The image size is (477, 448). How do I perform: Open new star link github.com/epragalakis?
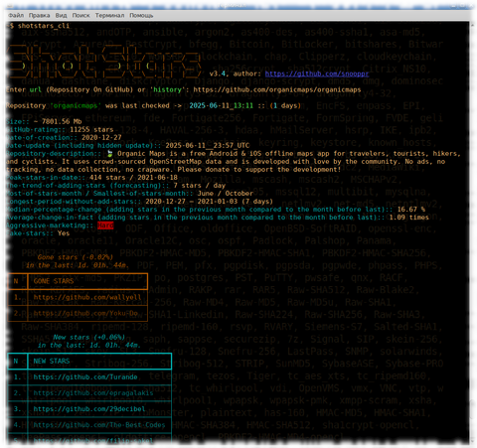93,393
